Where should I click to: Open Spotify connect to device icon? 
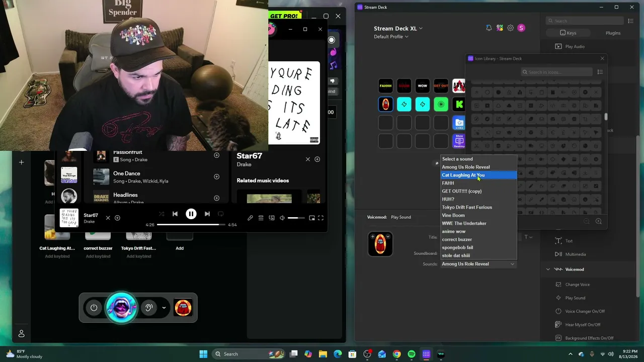[x=272, y=218]
